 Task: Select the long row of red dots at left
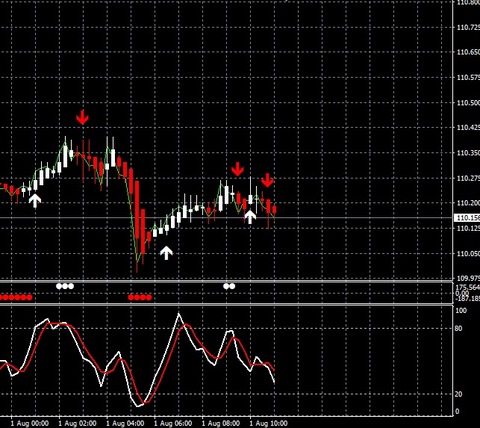(x=16, y=297)
